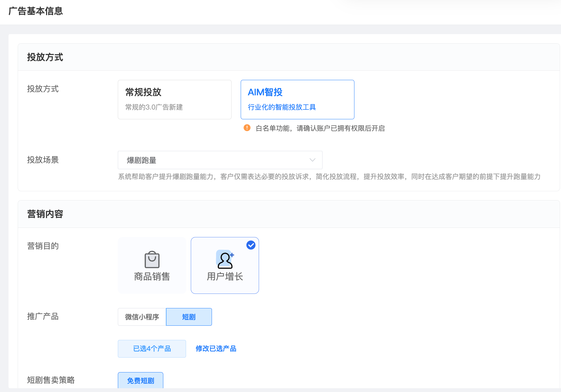The height and width of the screenshot is (392, 561).
Task: Open the 修改已选产品 link
Action: pyautogui.click(x=216, y=349)
